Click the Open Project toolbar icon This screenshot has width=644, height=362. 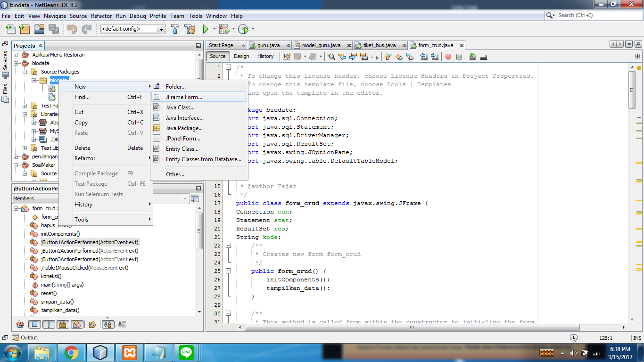pos(39,29)
